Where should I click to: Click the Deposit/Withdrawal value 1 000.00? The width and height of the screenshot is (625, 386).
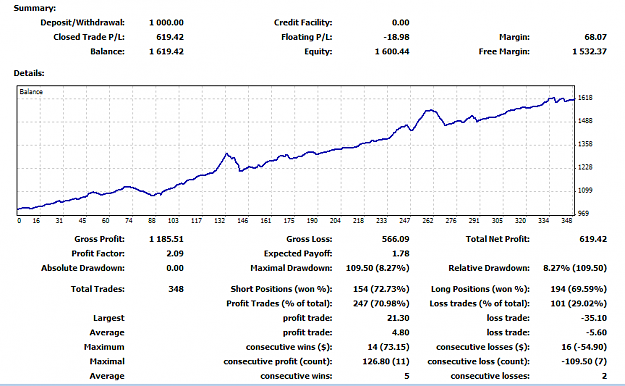(x=166, y=23)
